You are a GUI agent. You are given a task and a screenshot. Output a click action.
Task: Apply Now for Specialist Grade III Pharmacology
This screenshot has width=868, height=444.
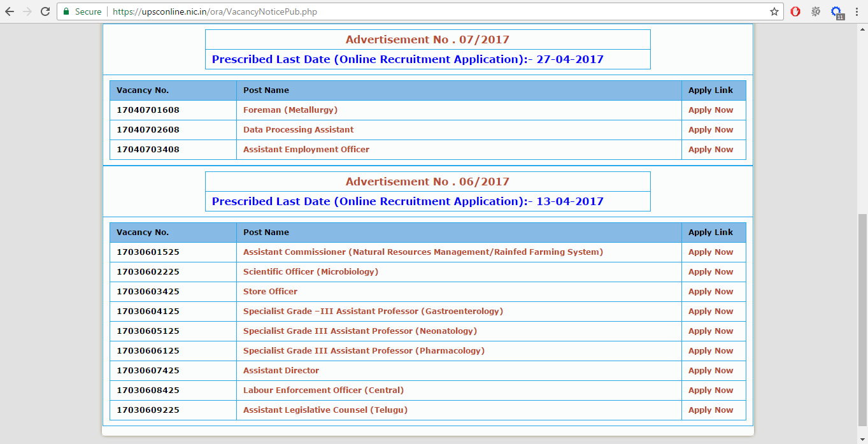point(710,350)
